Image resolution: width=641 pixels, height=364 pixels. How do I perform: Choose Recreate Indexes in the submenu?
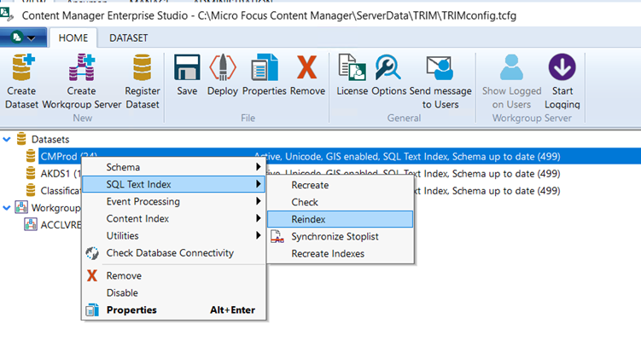pyautogui.click(x=340, y=253)
